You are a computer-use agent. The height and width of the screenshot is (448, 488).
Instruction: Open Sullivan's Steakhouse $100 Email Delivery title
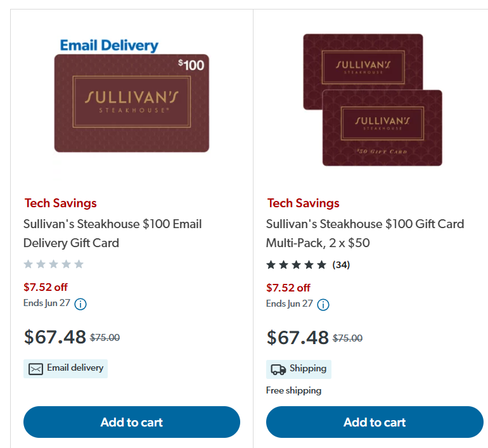[113, 233]
